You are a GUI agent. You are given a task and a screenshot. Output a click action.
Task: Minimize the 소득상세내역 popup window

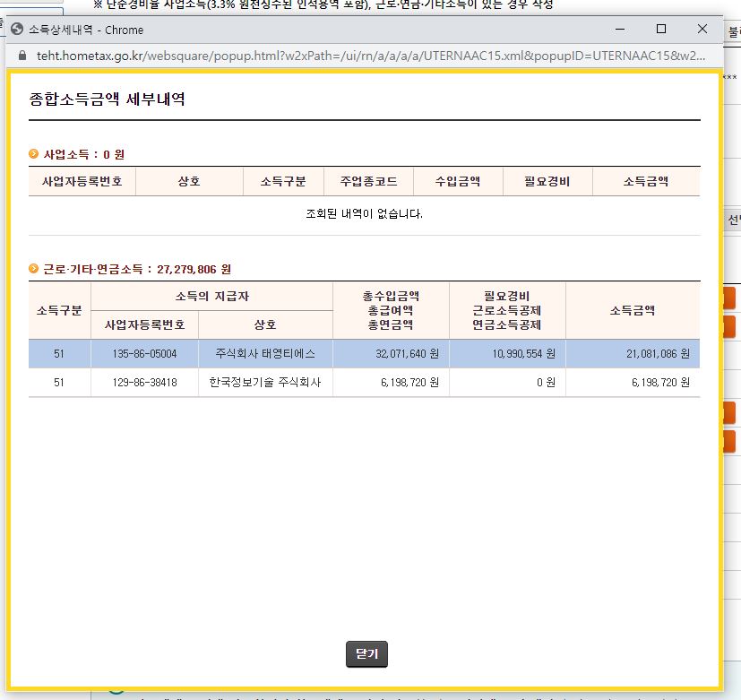tap(620, 30)
